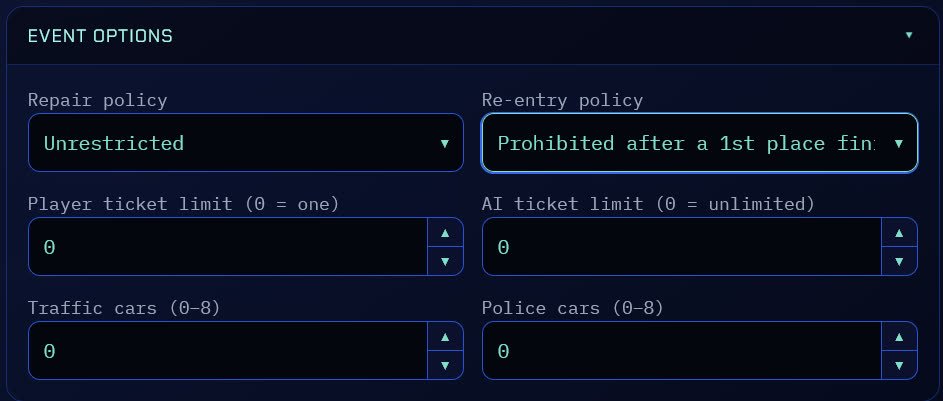The width and height of the screenshot is (943, 401).
Task: Decrement the AI ticket limit stepper
Action: (x=899, y=262)
